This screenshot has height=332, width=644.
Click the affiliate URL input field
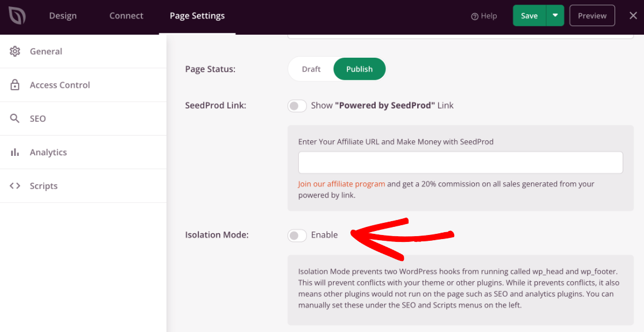[x=460, y=162]
